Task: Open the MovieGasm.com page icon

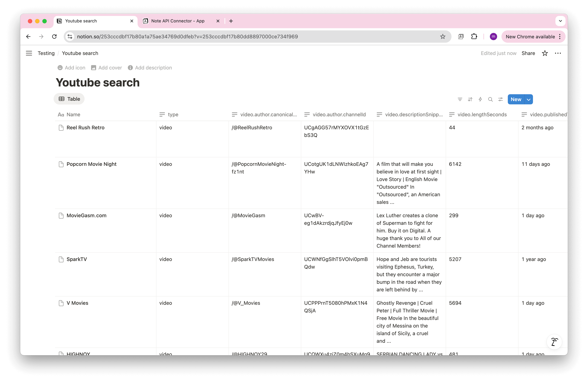Action: pos(61,215)
